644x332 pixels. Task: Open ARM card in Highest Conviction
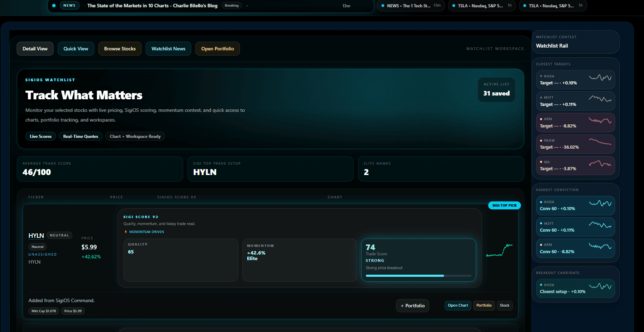point(575,248)
